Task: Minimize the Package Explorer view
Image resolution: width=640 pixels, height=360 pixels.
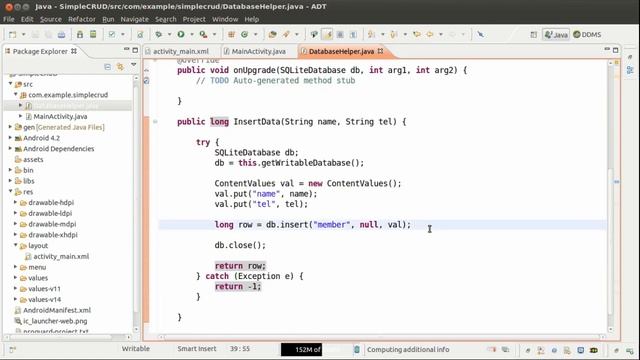Action: 126,49
